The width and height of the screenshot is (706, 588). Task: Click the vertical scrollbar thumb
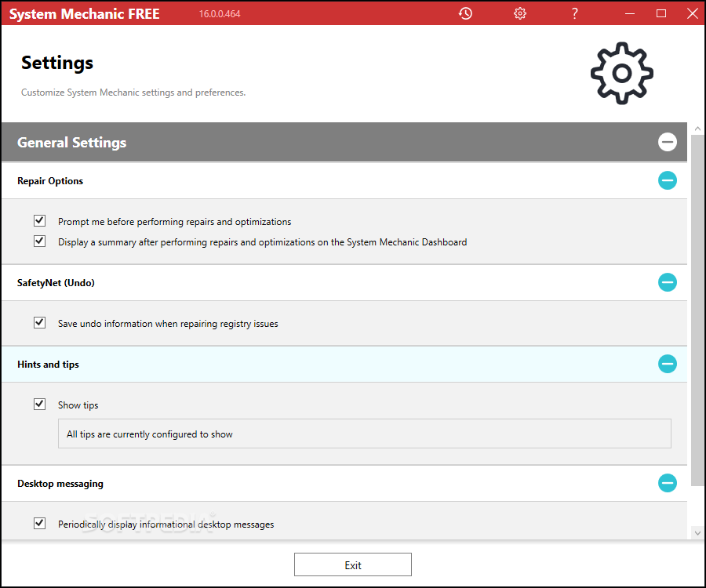[697, 310]
